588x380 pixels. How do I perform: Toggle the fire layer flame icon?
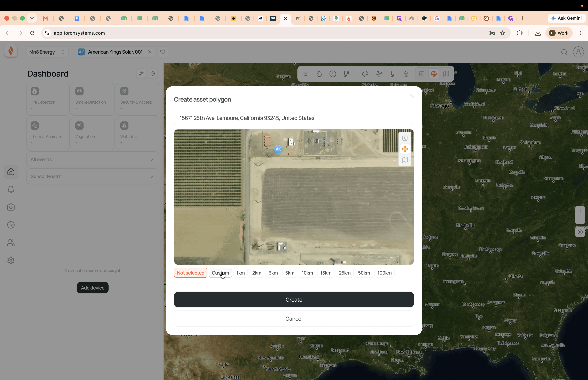(319, 74)
